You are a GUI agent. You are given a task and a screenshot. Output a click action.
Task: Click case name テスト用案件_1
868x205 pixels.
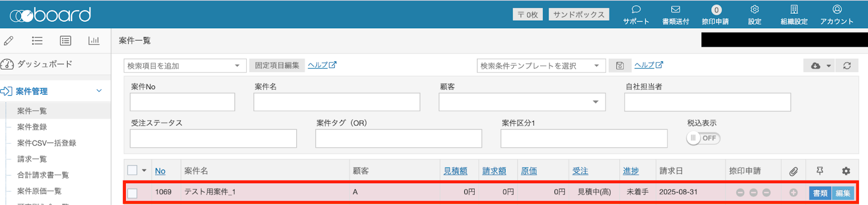(210, 192)
